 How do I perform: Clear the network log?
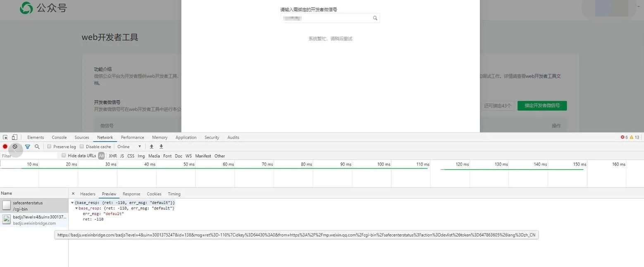click(15, 146)
